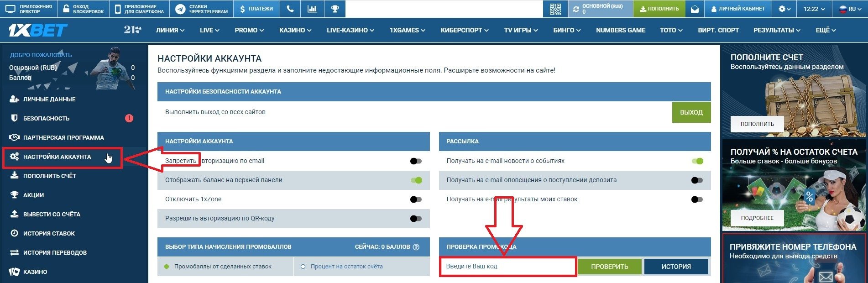Image resolution: width=868 pixels, height=283 pixels.
Task: Click the promo code input field
Action: (x=507, y=267)
